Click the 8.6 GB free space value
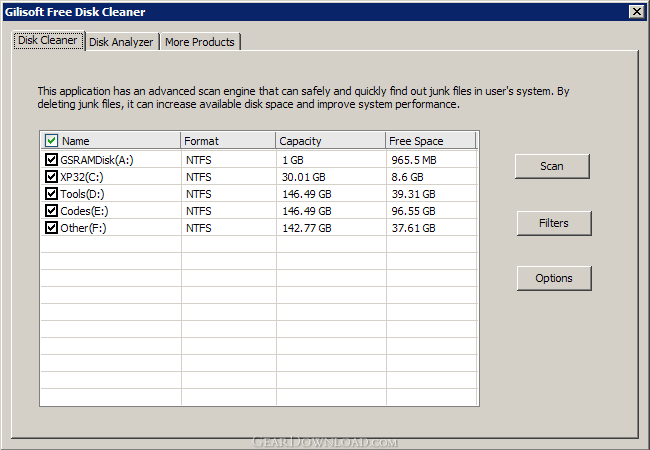Viewport: 650px width, 450px height. tap(407, 177)
